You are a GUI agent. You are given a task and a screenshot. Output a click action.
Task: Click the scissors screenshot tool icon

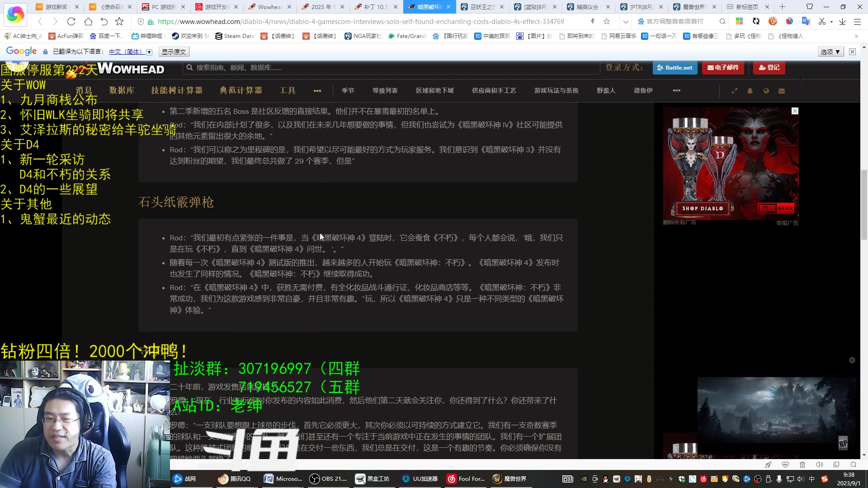click(822, 21)
